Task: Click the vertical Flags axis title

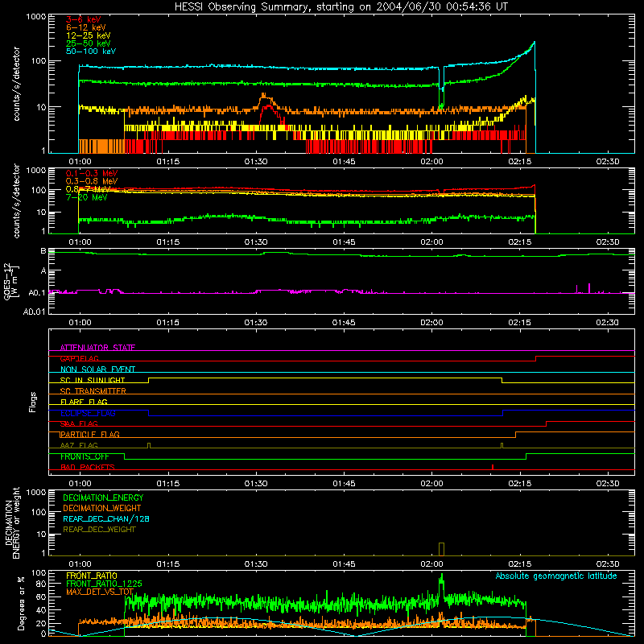Action: pyautogui.click(x=32, y=402)
